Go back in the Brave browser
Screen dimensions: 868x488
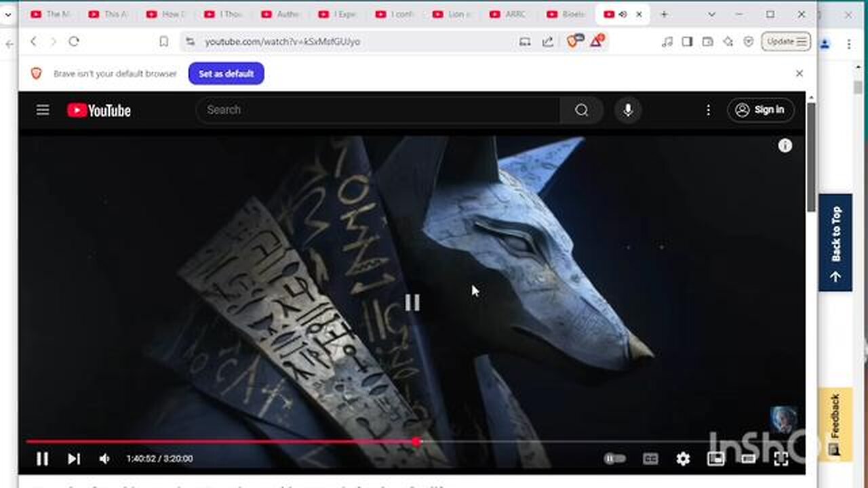pos(33,41)
